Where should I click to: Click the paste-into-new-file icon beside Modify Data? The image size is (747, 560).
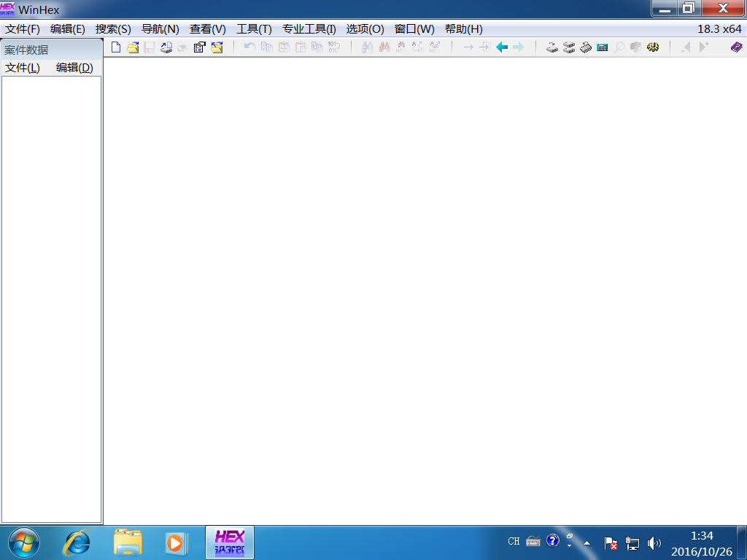coord(317,47)
